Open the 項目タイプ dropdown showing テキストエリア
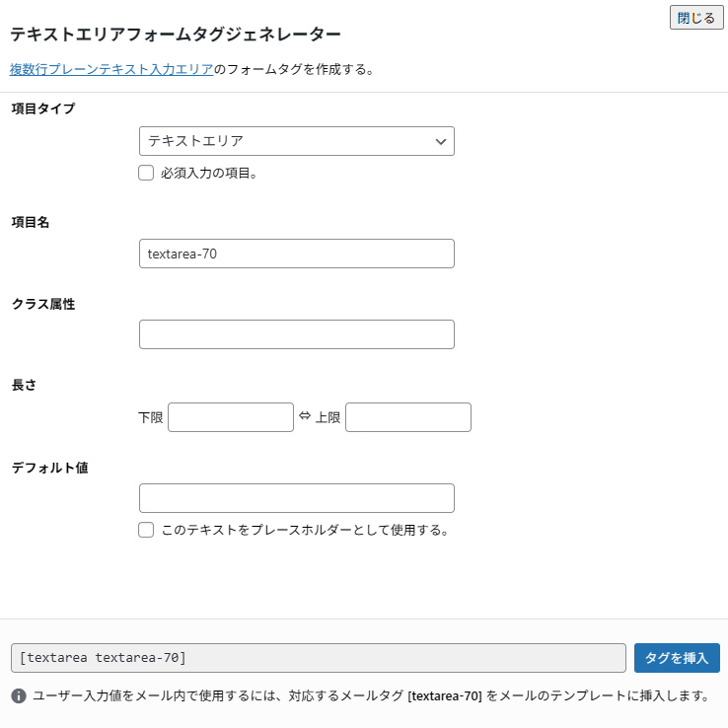This screenshot has width=728, height=728. pos(296,141)
